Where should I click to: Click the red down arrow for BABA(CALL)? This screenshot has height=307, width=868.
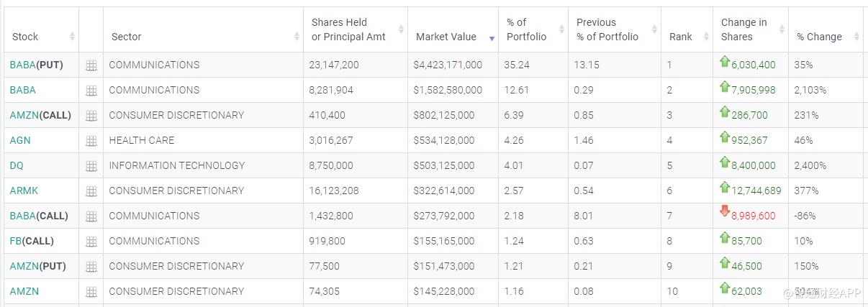coord(725,211)
